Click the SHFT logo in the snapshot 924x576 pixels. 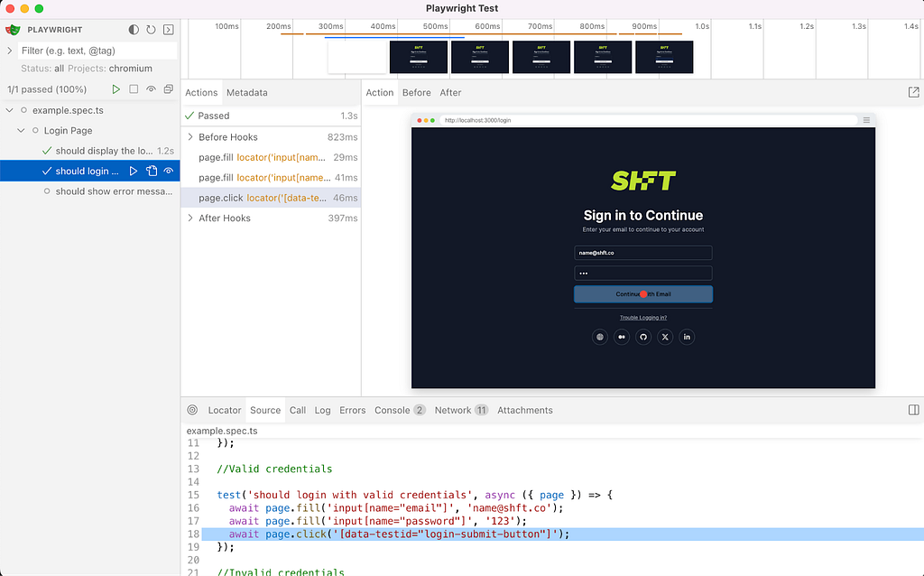pyautogui.click(x=642, y=181)
